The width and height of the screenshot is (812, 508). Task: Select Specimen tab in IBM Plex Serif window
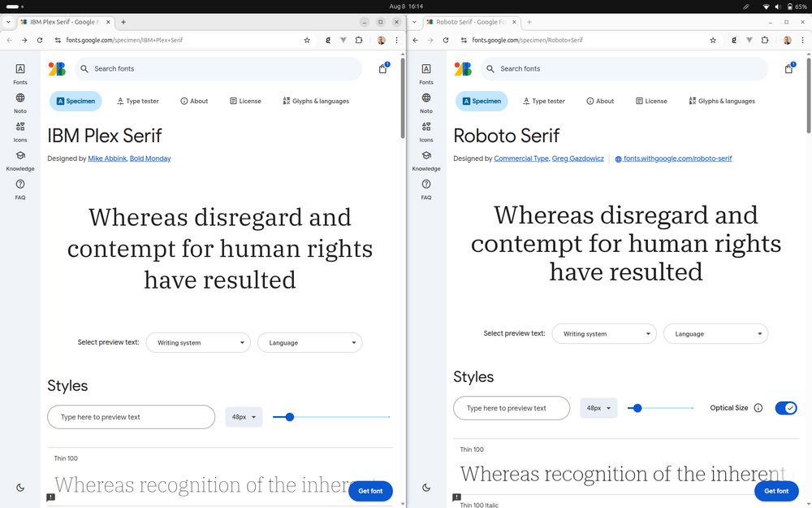coord(76,101)
